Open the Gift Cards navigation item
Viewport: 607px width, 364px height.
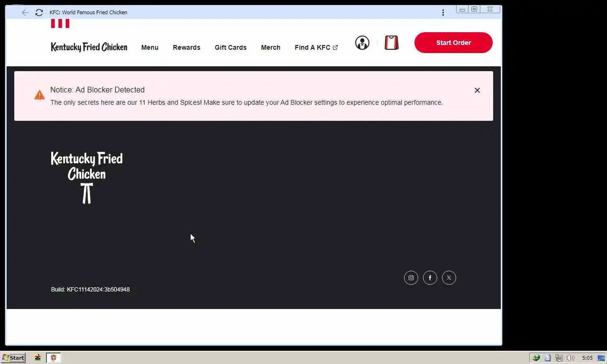pyautogui.click(x=230, y=47)
